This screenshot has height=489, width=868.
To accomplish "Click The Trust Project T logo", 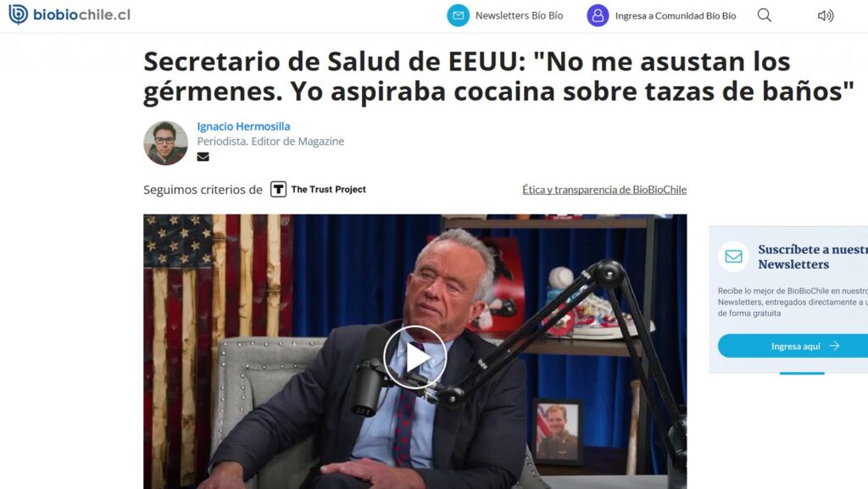I will tap(278, 189).
